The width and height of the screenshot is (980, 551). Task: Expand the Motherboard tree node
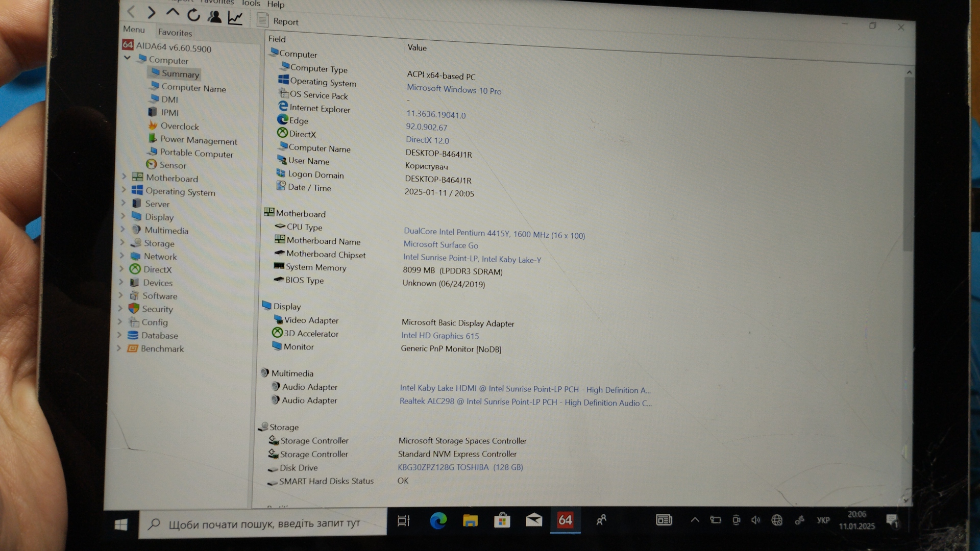tap(124, 177)
